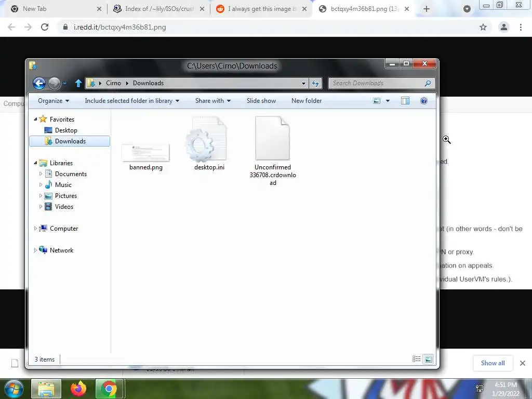The image size is (532, 399).
Task: Collapse the Favorites group
Action: 35,119
